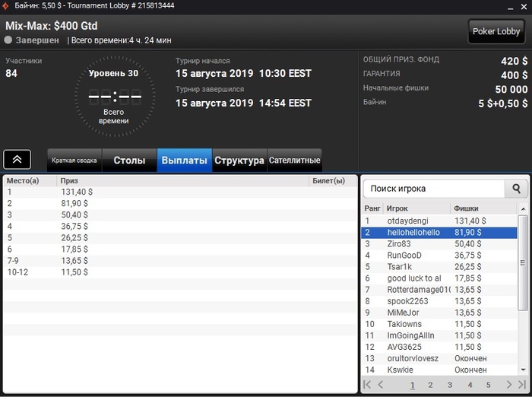The image size is (532, 397).
Task: Click the Поиск игрока search field
Action: click(434, 189)
